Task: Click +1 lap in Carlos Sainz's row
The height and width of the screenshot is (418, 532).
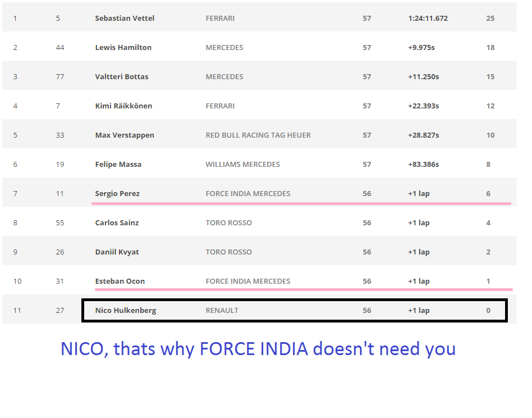Action: pyautogui.click(x=419, y=222)
